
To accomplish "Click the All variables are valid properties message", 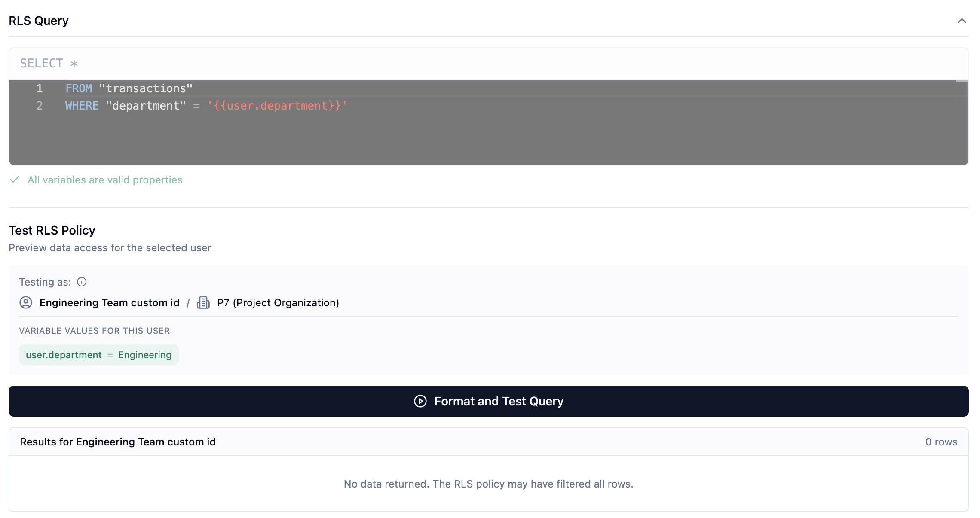I will pyautogui.click(x=104, y=180).
